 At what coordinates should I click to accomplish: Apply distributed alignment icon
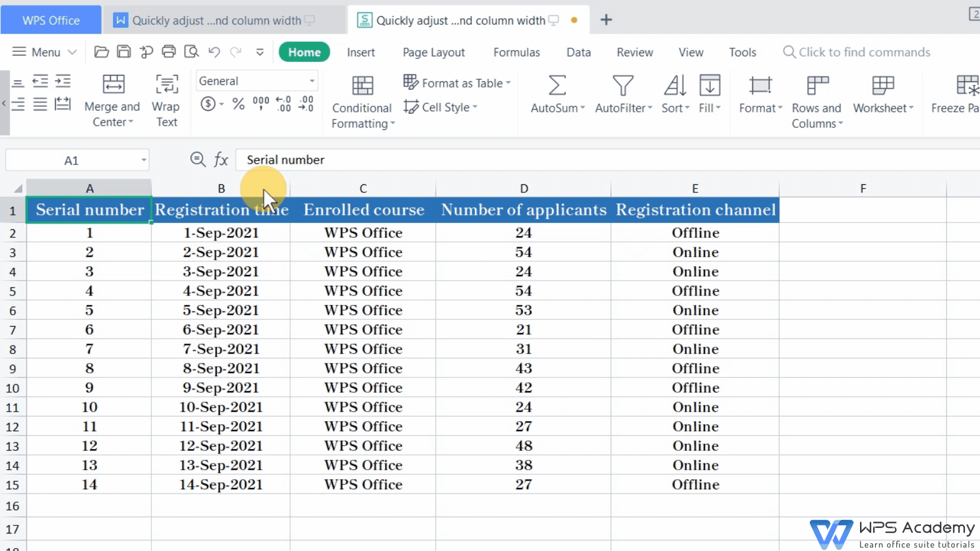(x=63, y=104)
